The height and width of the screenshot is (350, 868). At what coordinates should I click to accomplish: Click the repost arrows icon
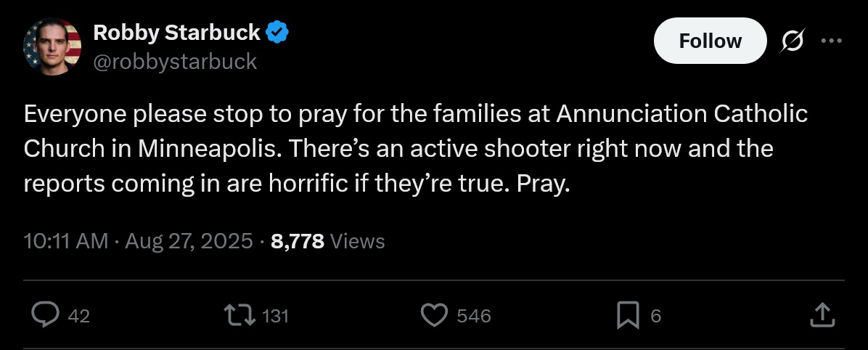241,315
